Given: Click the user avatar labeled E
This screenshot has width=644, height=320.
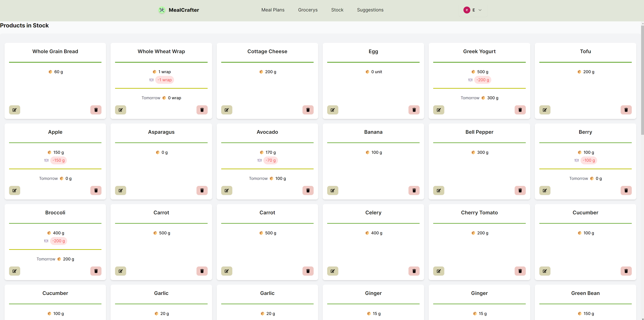Looking at the screenshot, I should (x=466, y=10).
